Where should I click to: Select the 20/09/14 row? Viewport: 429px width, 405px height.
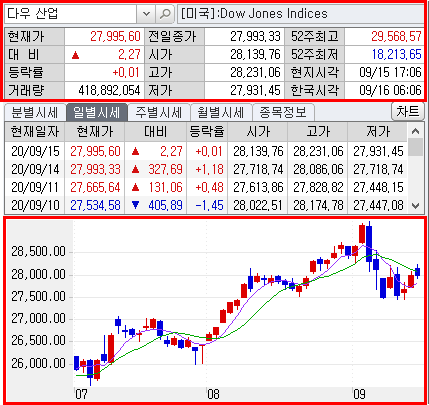click(x=206, y=169)
